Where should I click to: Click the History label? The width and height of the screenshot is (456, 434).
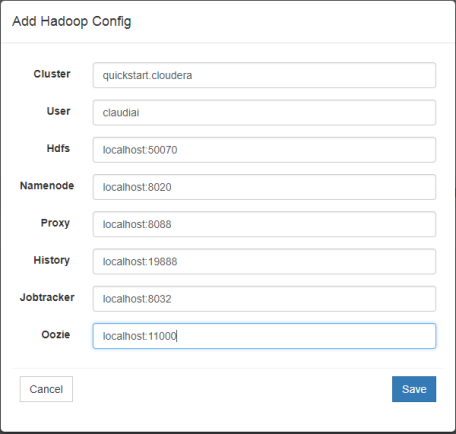point(52,260)
